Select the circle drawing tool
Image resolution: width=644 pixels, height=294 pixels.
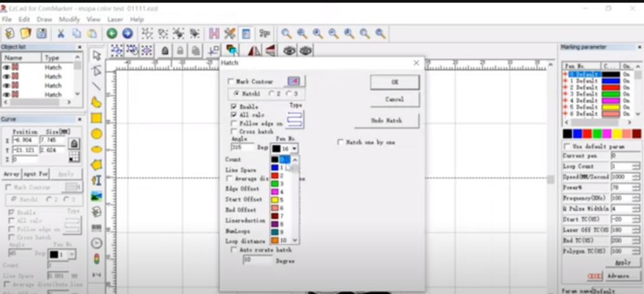pos(96,133)
